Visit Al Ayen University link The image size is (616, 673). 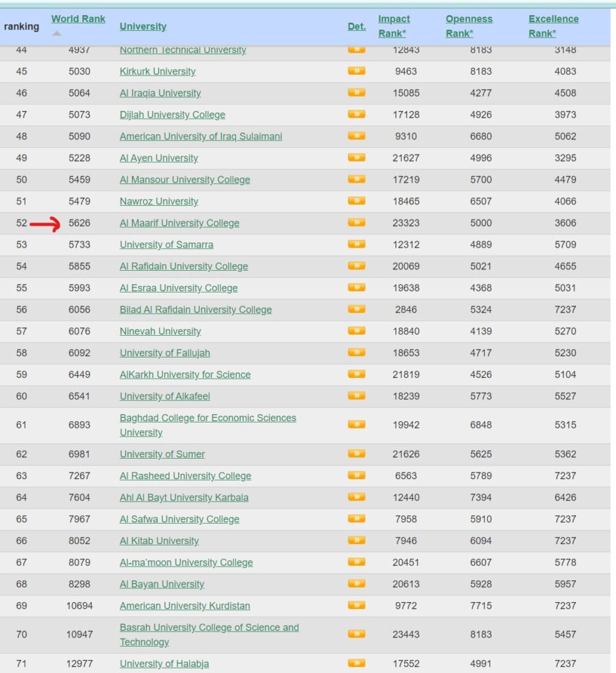tap(159, 158)
